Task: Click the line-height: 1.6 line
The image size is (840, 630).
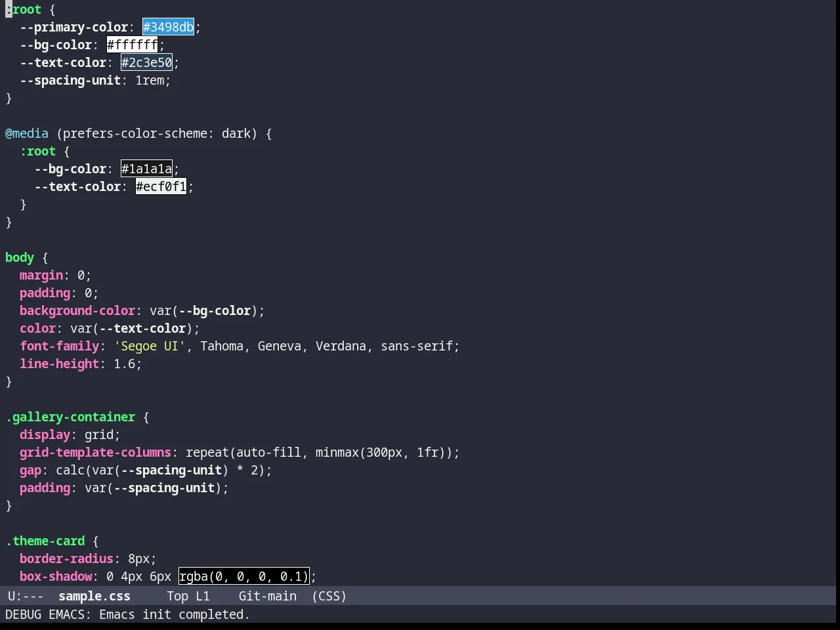Action: click(x=81, y=364)
